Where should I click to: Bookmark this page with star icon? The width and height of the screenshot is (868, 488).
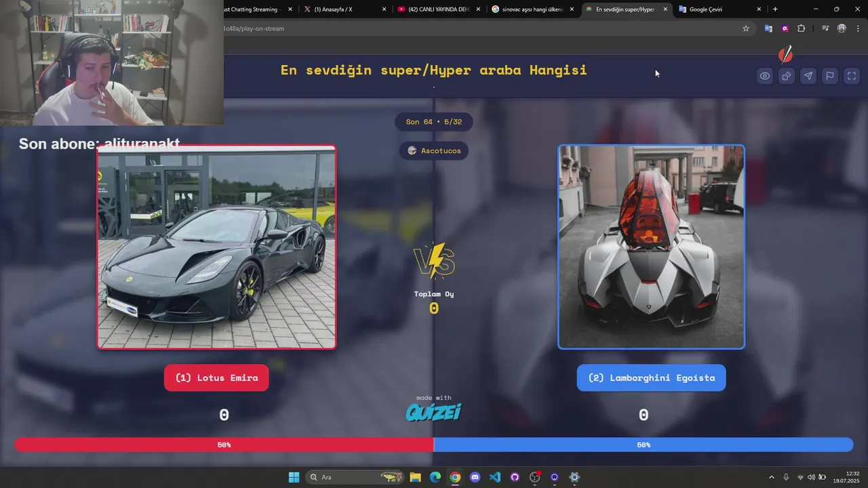(x=746, y=28)
